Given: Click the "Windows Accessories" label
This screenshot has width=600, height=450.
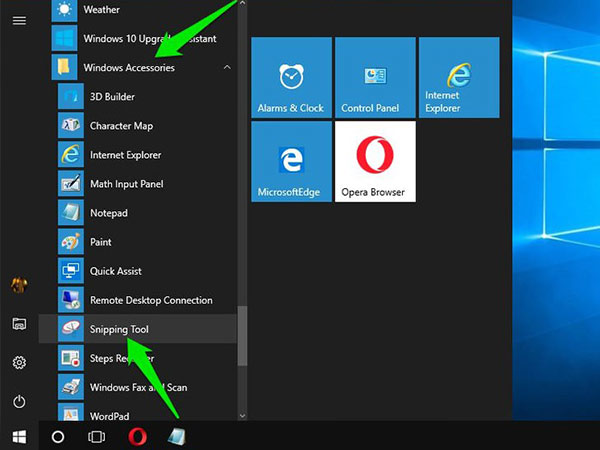Looking at the screenshot, I should [x=129, y=68].
